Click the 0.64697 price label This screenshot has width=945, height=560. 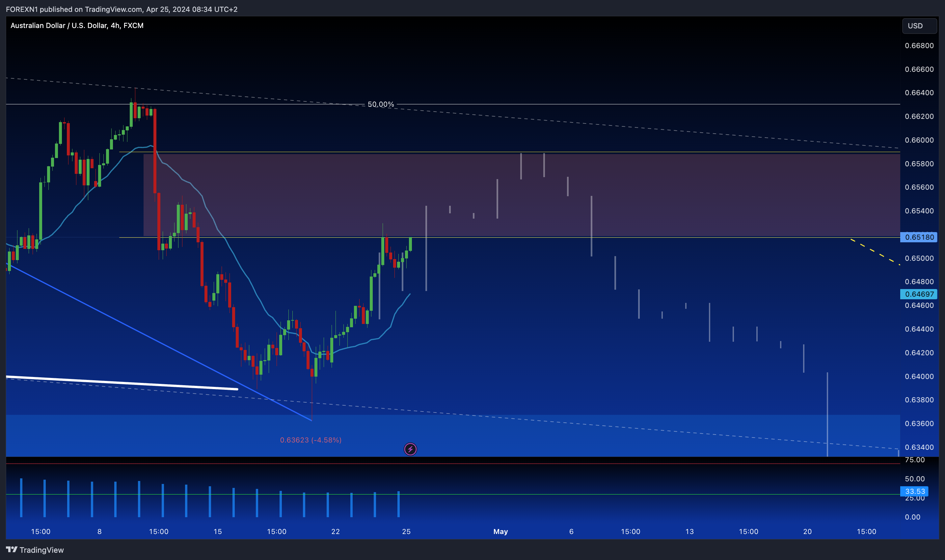pos(919,294)
